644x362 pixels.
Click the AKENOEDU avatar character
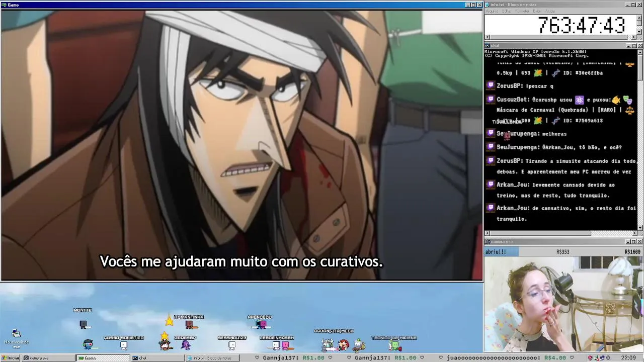tap(261, 324)
